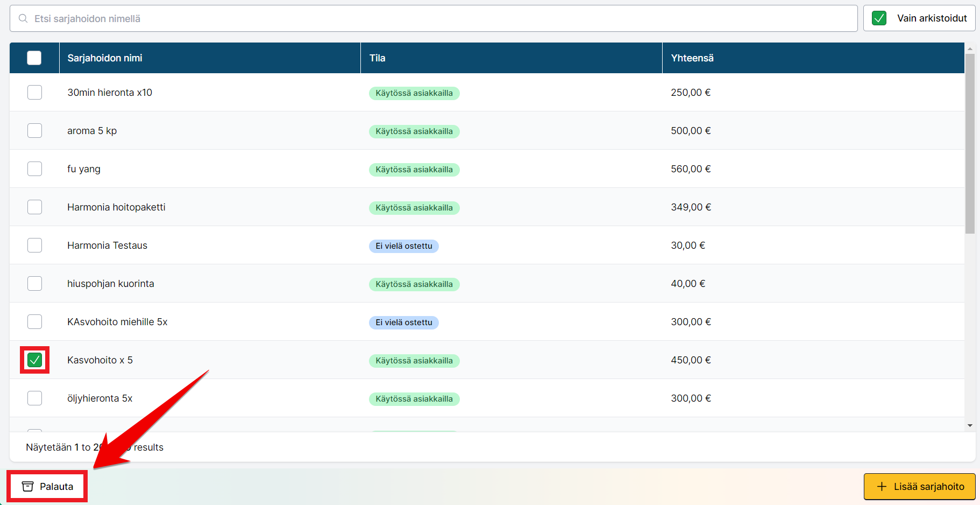980x505 pixels.
Task: Click the Ei vielä ostettu badge for KAsvohoito miehille 5x
Action: click(403, 322)
